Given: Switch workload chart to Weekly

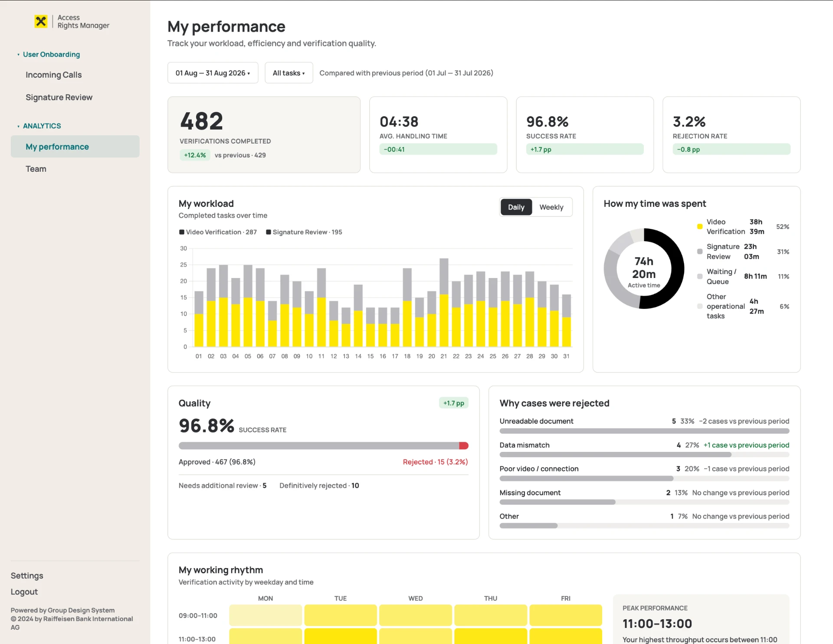Looking at the screenshot, I should (x=551, y=207).
